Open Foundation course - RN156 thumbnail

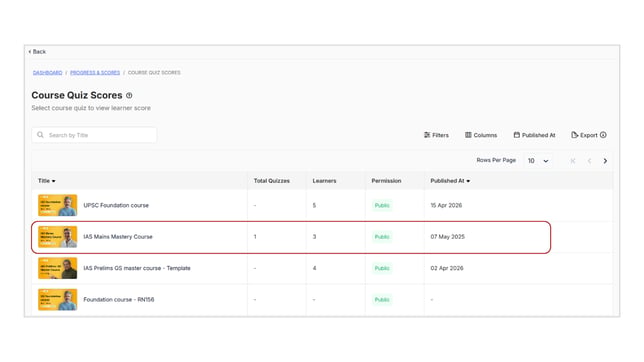click(x=58, y=300)
